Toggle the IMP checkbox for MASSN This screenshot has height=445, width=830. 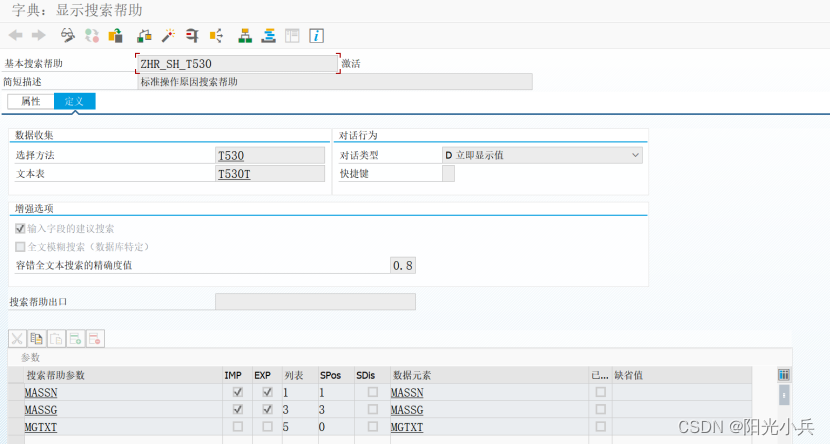point(238,392)
